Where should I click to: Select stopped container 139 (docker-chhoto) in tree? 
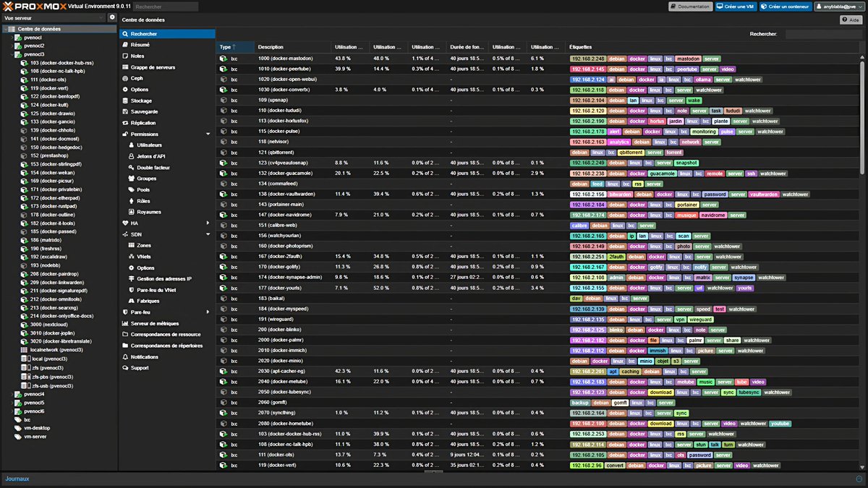pyautogui.click(x=51, y=130)
